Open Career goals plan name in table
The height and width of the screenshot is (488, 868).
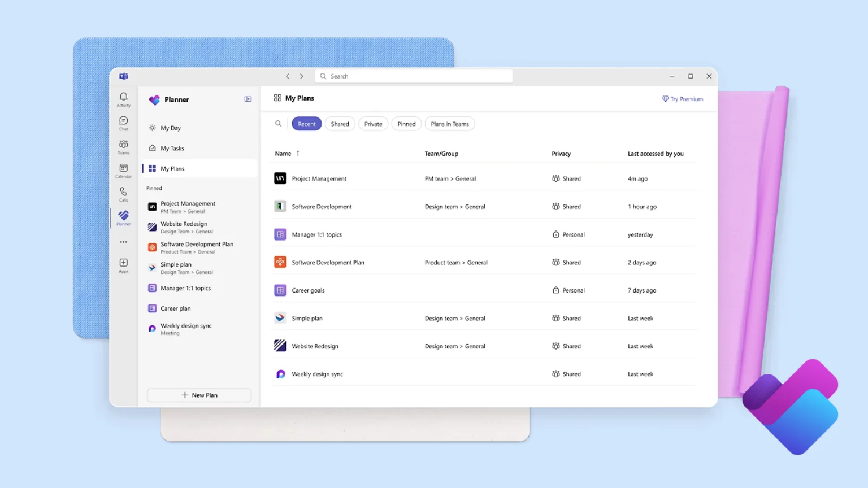coord(308,290)
